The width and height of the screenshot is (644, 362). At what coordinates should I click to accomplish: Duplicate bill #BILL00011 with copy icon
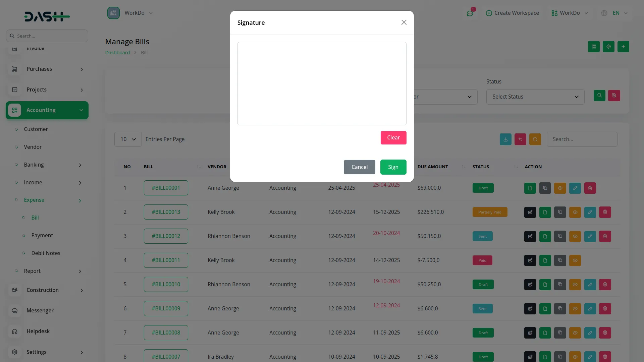(560, 260)
